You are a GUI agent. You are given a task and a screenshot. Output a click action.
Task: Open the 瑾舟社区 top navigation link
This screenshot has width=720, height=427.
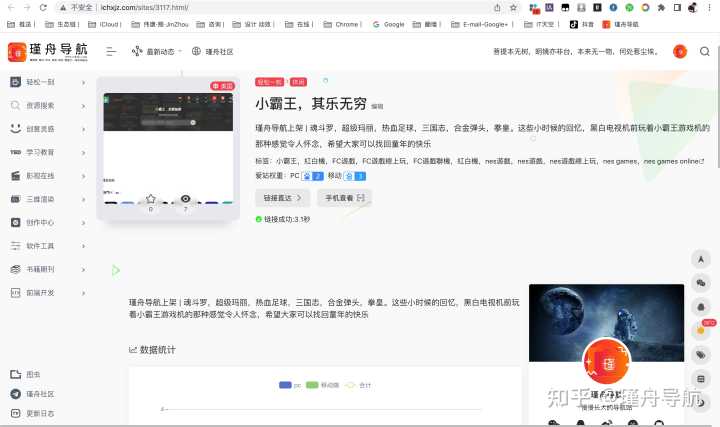tap(213, 51)
